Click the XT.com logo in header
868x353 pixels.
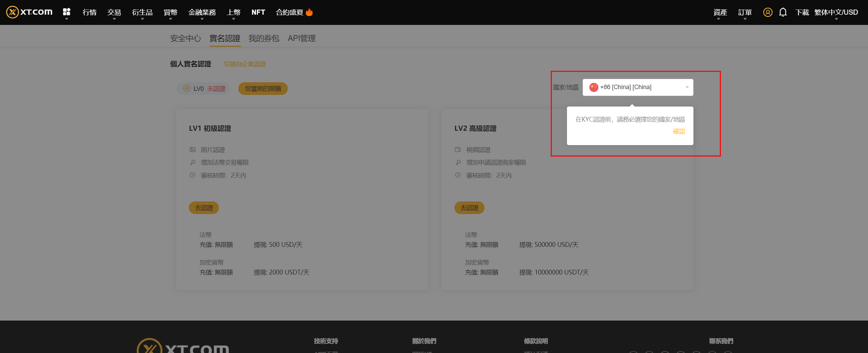pos(29,12)
